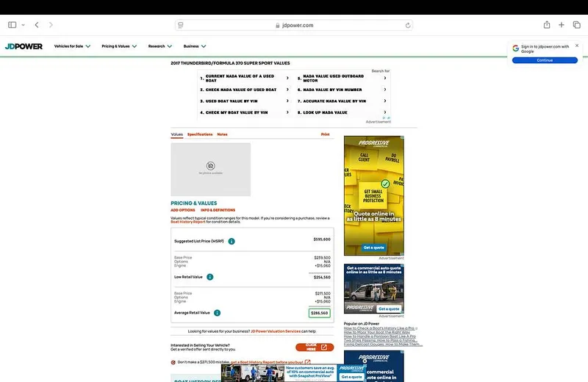The height and width of the screenshot is (382, 588).
Task: Show all tabs overview icon
Action: [x=577, y=25]
